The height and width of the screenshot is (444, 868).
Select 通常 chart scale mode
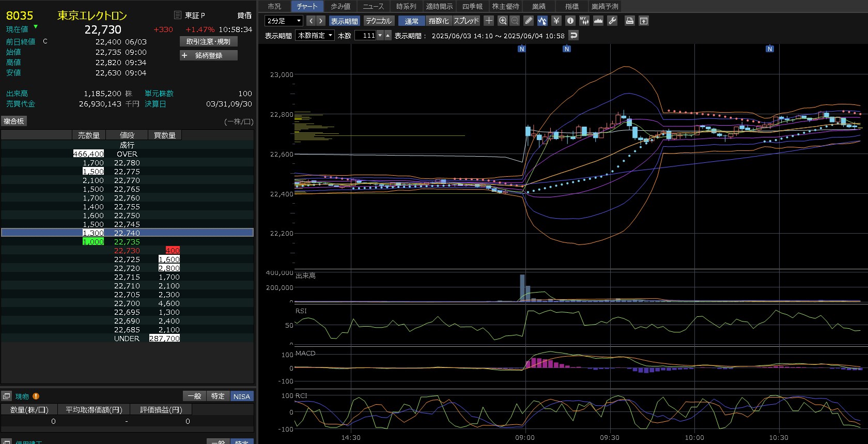point(412,21)
